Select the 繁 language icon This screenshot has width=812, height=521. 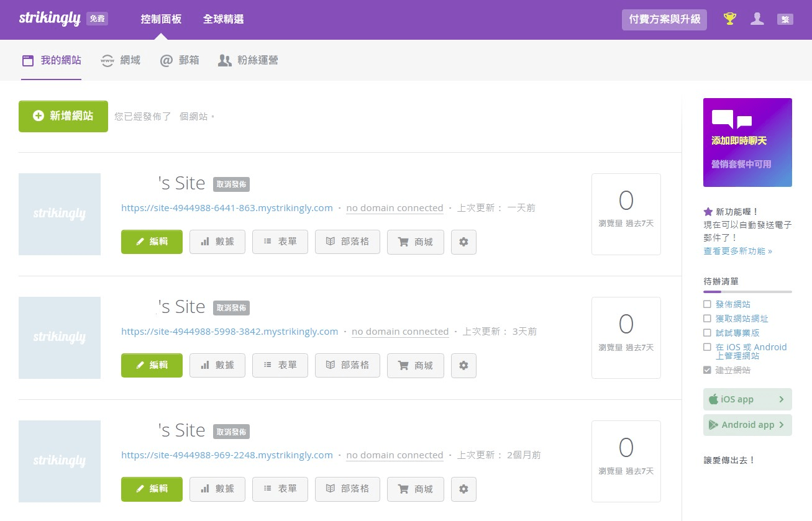coord(785,19)
